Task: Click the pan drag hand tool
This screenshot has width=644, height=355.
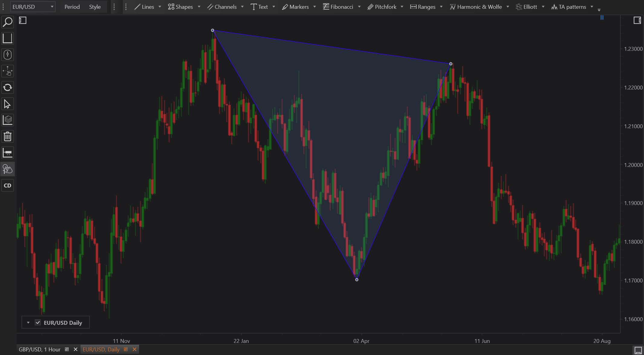Action: click(8, 71)
